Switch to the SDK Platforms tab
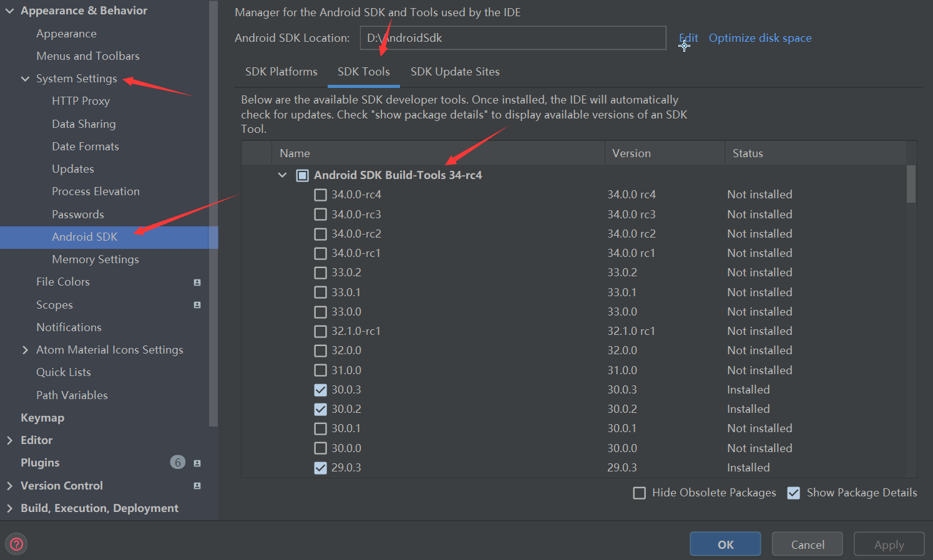Screen dimensions: 933x560 pos(281,72)
